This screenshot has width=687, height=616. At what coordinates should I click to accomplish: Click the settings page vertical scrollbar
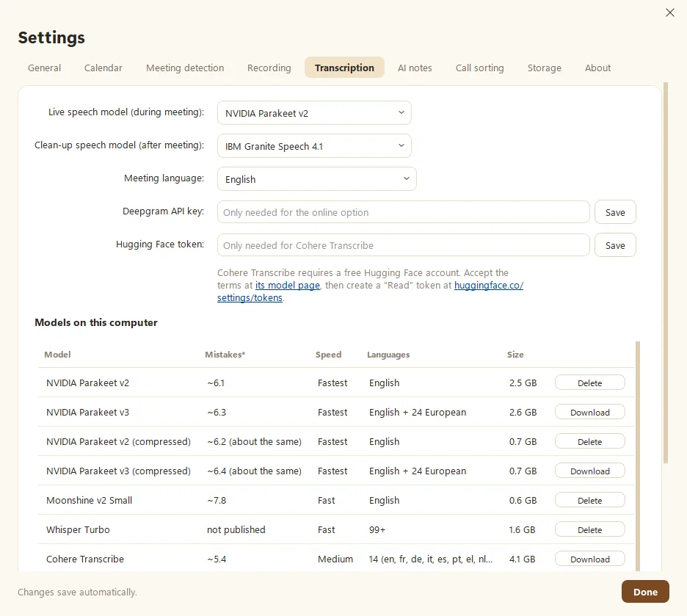(666, 272)
